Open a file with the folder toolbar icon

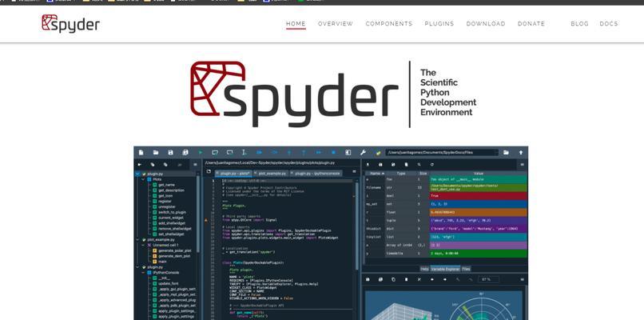(156, 152)
